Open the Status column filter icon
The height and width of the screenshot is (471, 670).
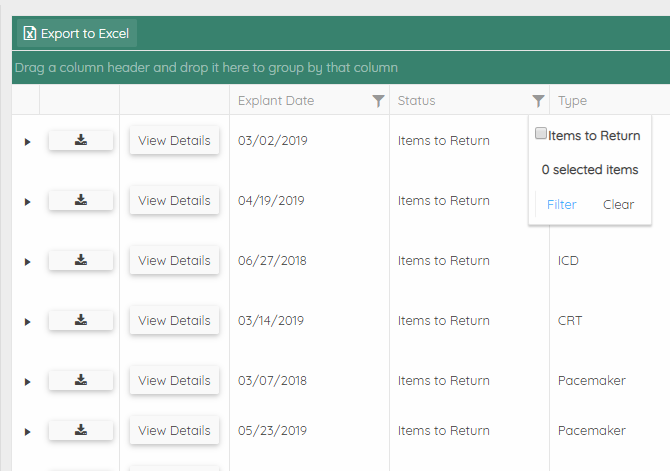coord(539,101)
